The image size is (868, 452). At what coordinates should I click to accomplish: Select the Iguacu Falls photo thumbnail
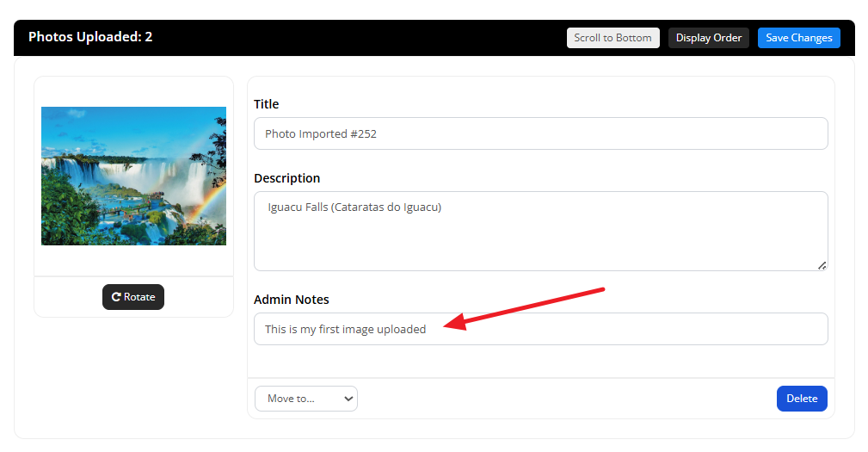pos(133,176)
